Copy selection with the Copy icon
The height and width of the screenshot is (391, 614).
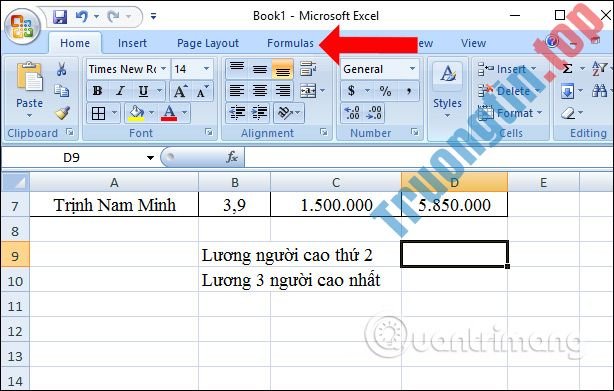pyautogui.click(x=61, y=91)
